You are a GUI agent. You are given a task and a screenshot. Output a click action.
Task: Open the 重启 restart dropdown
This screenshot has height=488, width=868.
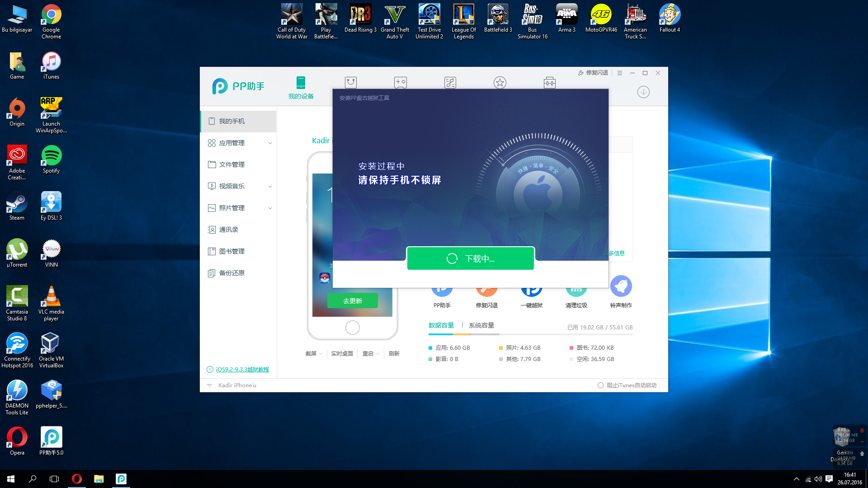[371, 353]
